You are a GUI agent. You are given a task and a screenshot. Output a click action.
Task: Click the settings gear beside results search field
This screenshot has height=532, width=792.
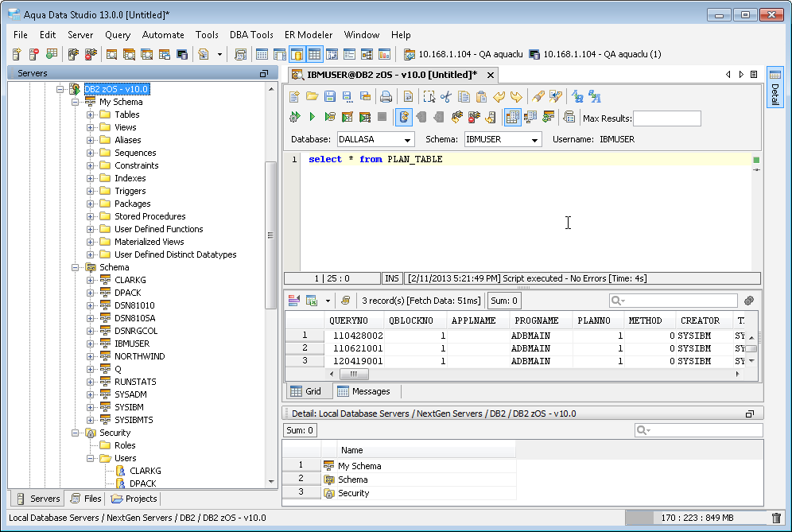749,301
